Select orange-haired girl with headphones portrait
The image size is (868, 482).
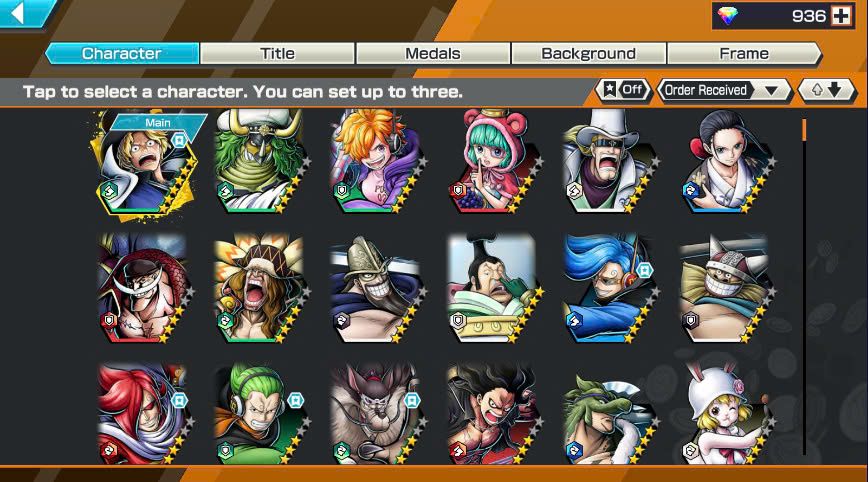click(x=378, y=161)
